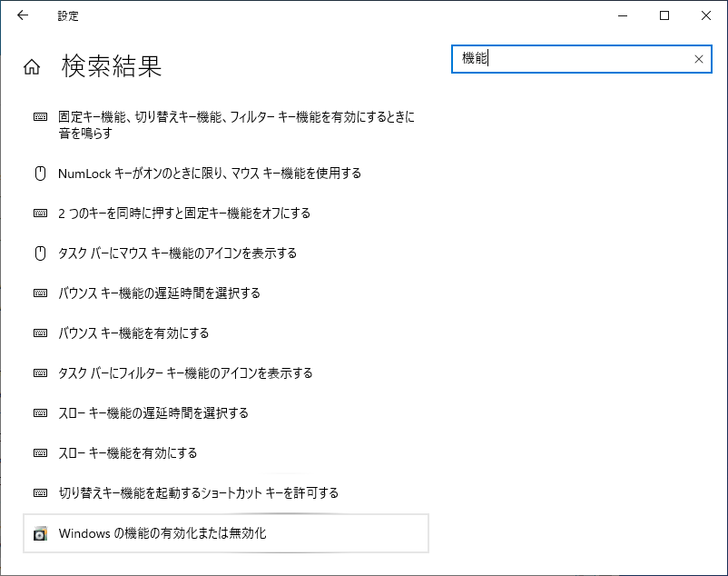Click keyboard icon beside スロー キー機能の遅延時間
Screen dimensions: 728x576
(x=40, y=413)
